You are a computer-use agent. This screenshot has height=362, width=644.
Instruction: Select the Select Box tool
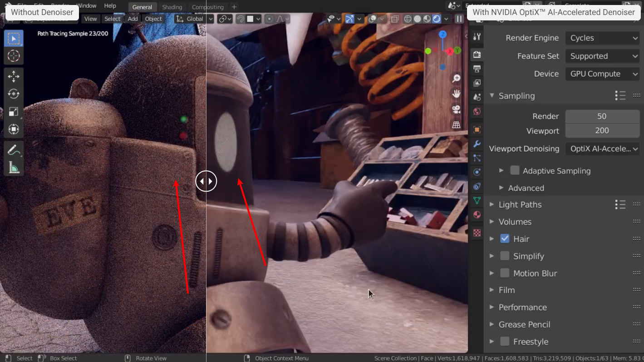14,39
